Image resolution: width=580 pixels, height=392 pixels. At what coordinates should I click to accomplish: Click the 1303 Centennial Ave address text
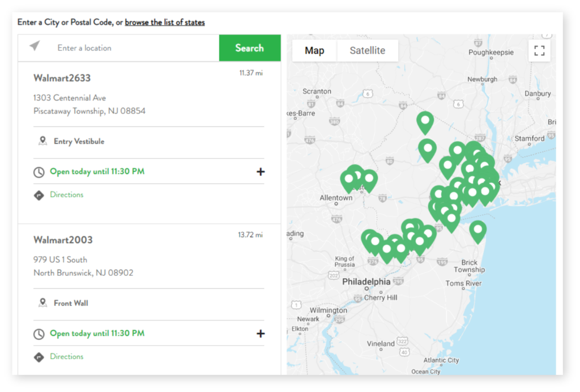[x=70, y=98]
